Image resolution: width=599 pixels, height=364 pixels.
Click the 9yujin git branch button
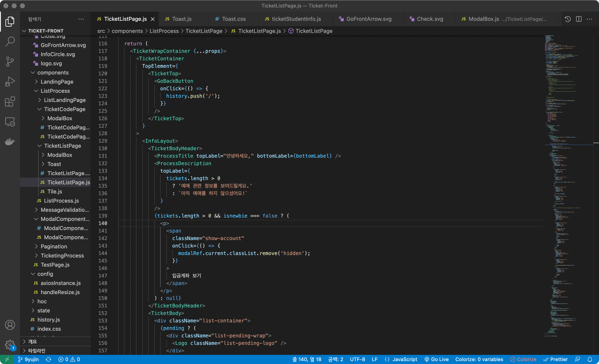(x=28, y=359)
